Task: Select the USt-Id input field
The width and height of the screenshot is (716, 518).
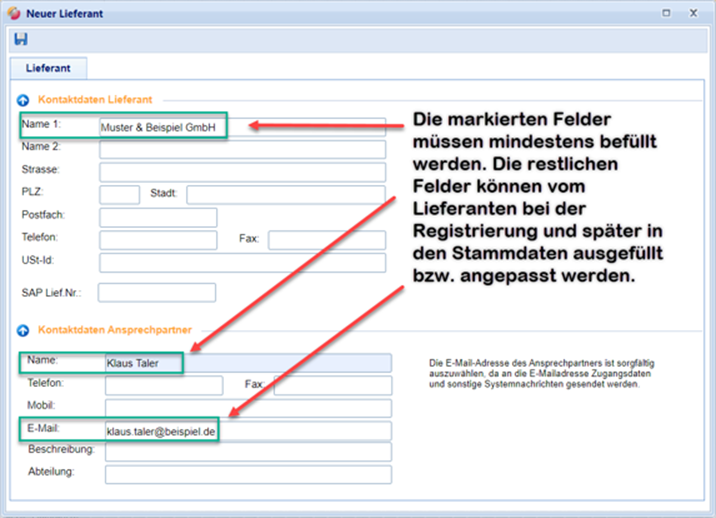Action: click(242, 262)
